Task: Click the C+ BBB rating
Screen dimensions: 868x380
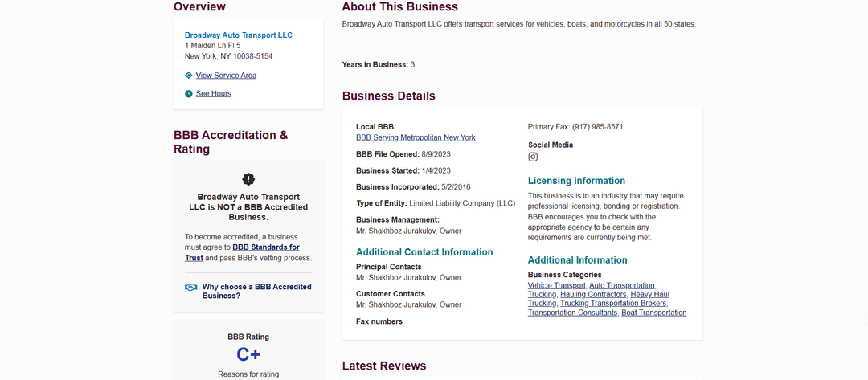Action: (248, 354)
